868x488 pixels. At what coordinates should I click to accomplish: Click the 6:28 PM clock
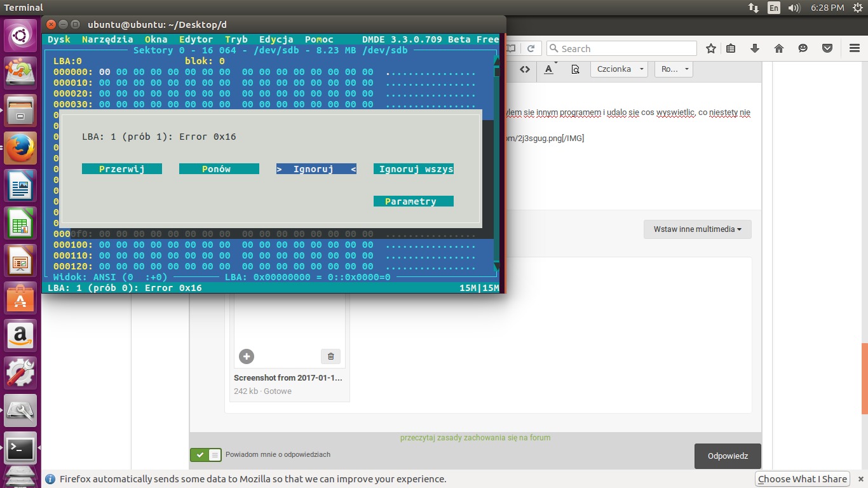[827, 8]
